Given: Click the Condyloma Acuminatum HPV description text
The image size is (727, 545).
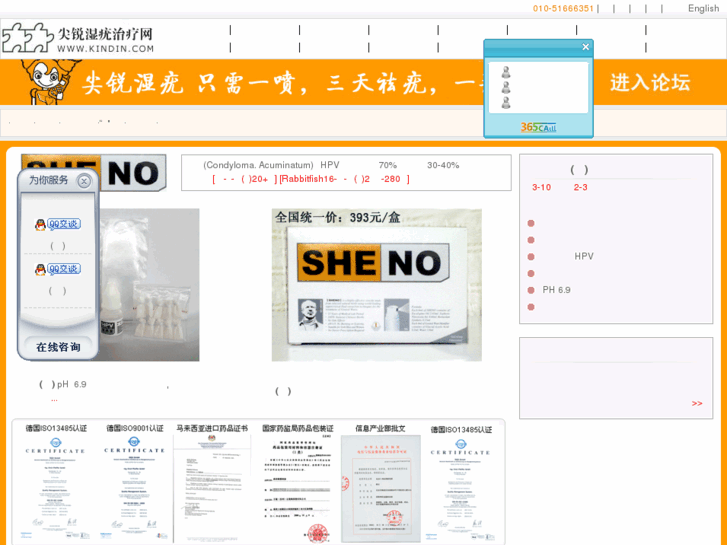Looking at the screenshot, I should (x=331, y=165).
